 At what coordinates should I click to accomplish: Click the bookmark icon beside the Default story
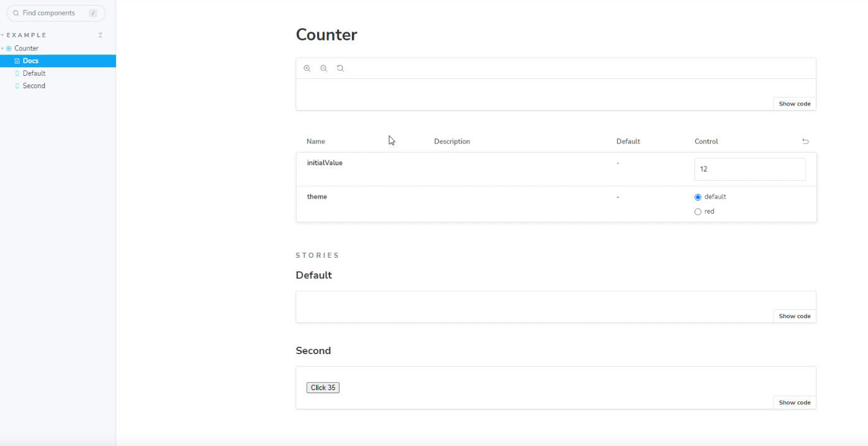17,73
